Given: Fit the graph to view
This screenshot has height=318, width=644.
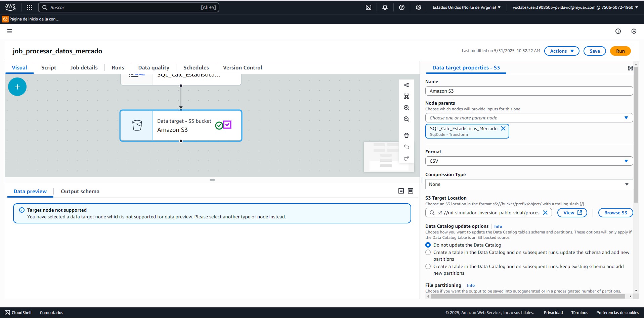Looking at the screenshot, I should [406, 96].
